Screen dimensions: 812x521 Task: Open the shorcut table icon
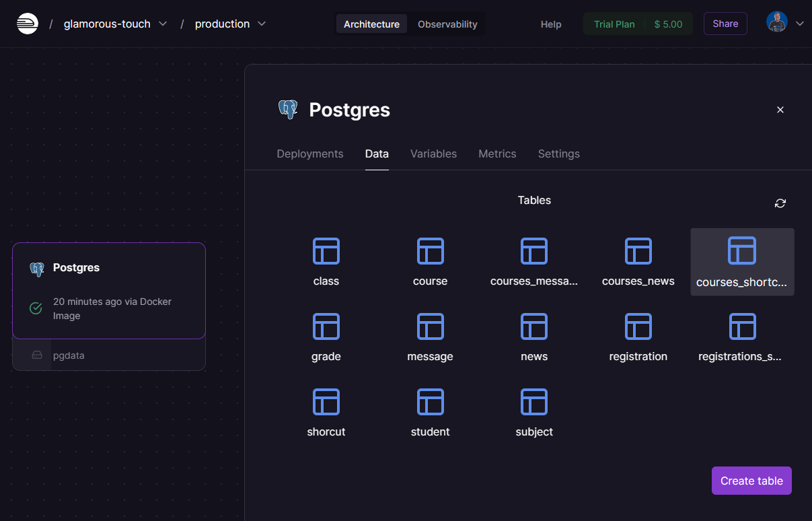(326, 402)
